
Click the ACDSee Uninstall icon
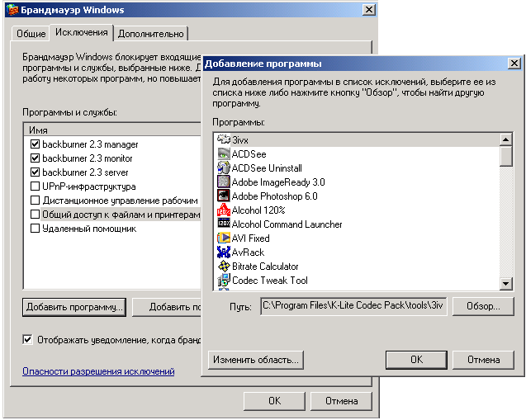[x=224, y=168]
